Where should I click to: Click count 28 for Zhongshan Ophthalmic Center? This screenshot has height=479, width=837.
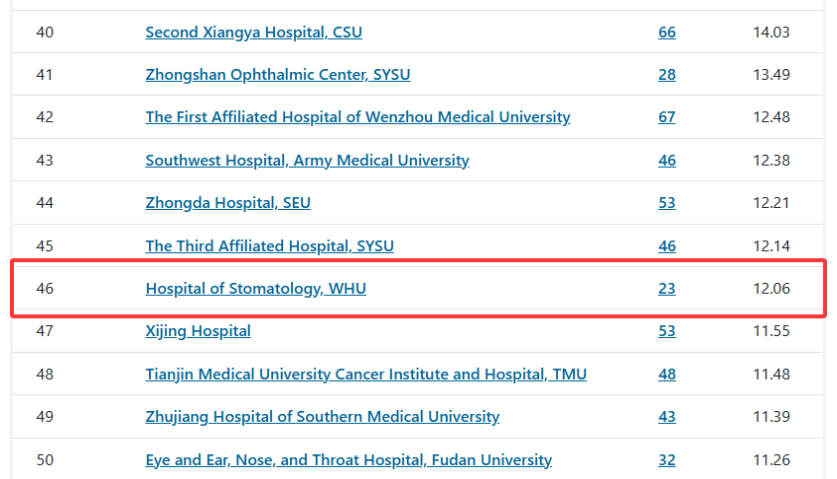(667, 74)
